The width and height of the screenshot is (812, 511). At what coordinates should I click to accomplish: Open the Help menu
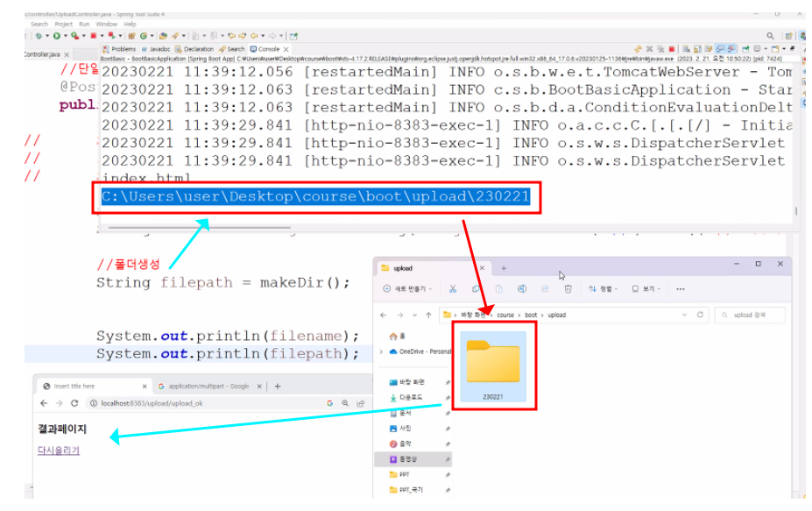click(x=130, y=24)
